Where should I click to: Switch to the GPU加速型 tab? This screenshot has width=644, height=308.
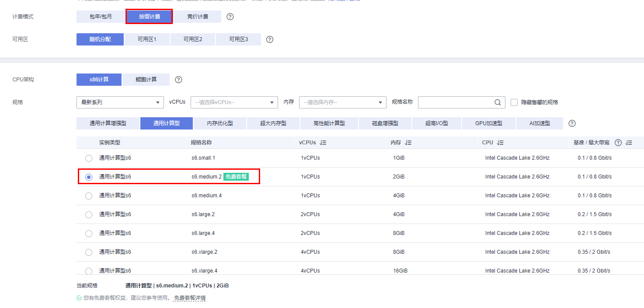[x=488, y=123]
